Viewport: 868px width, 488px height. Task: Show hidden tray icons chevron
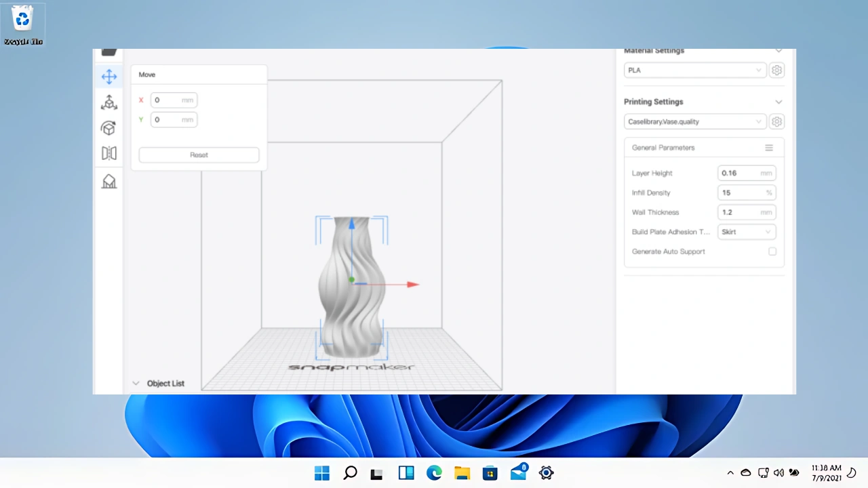730,472
